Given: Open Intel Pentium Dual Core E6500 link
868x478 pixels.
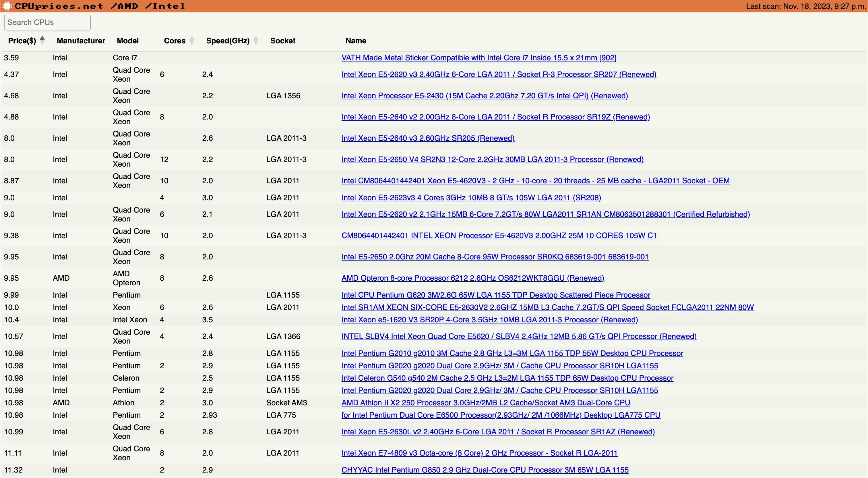Looking at the screenshot, I should pos(501,415).
